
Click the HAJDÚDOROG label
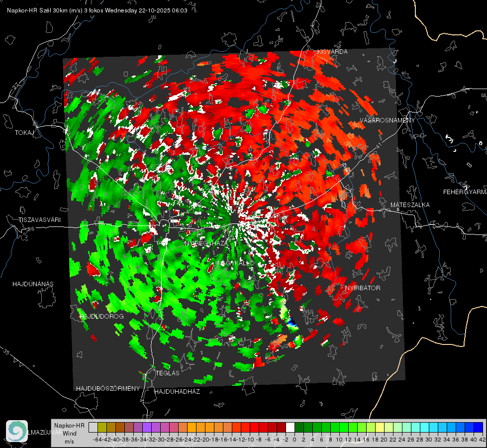click(101, 317)
